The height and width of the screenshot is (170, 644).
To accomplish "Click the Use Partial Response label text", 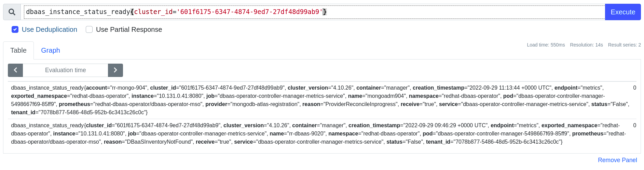I will tap(129, 29).
